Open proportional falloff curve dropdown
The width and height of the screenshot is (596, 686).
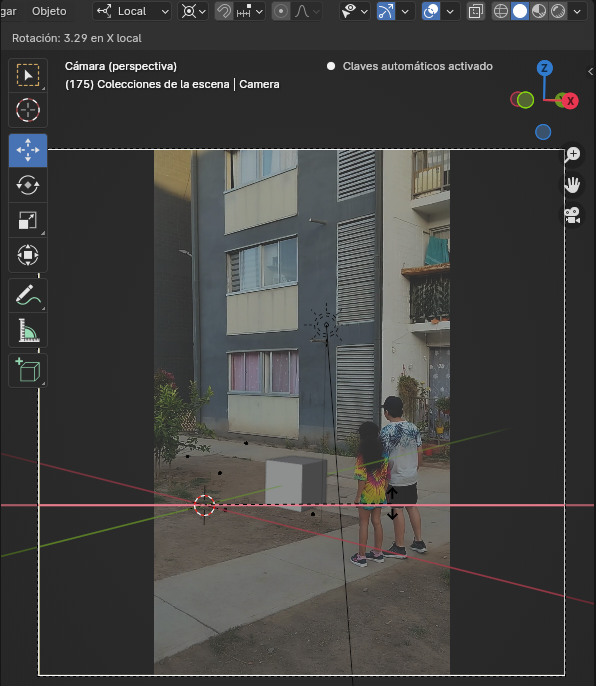(x=307, y=11)
